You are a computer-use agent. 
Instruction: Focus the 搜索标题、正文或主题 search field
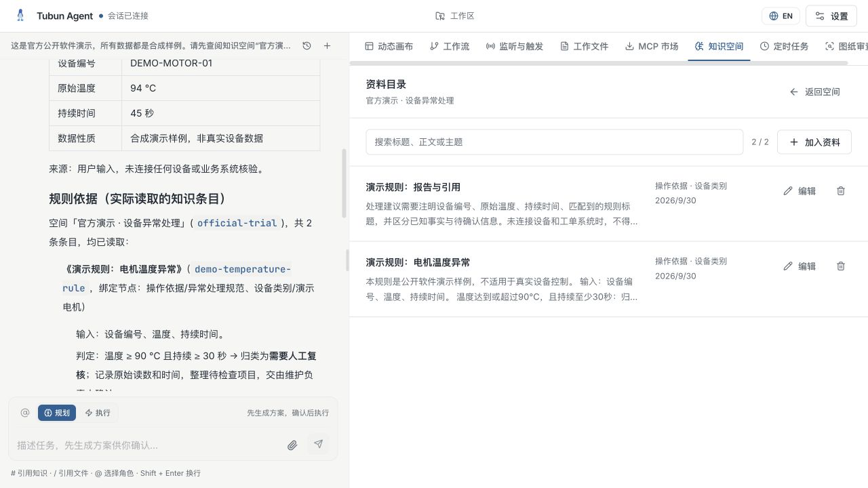[x=555, y=142]
